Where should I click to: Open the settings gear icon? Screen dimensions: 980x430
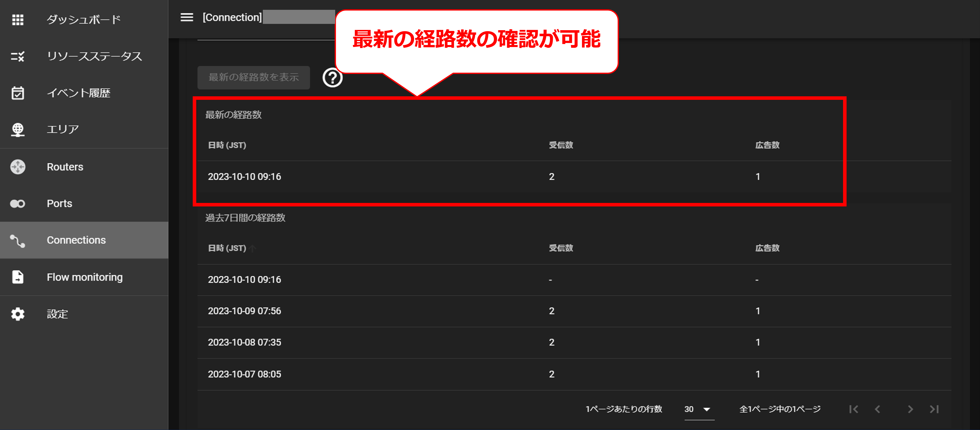point(18,314)
